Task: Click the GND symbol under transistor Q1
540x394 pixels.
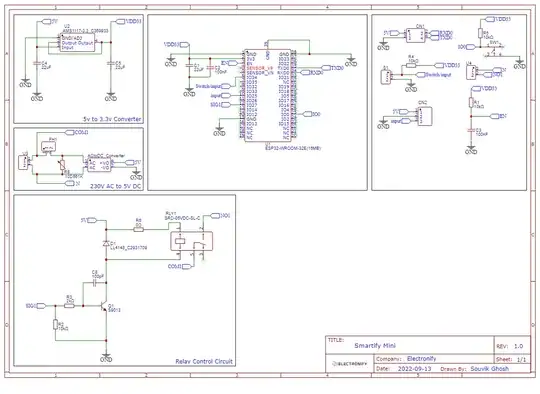Action: (x=106, y=357)
